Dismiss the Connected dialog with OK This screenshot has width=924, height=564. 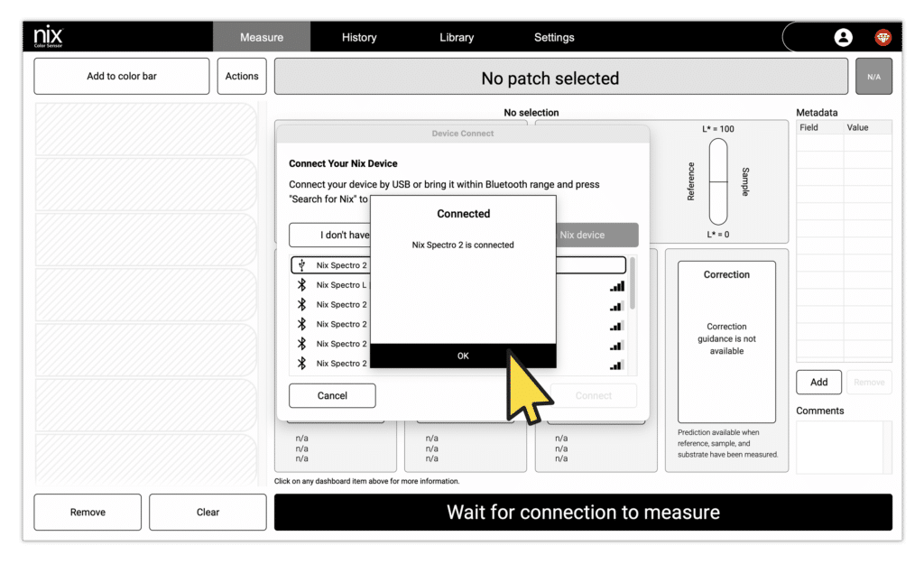[462, 356]
